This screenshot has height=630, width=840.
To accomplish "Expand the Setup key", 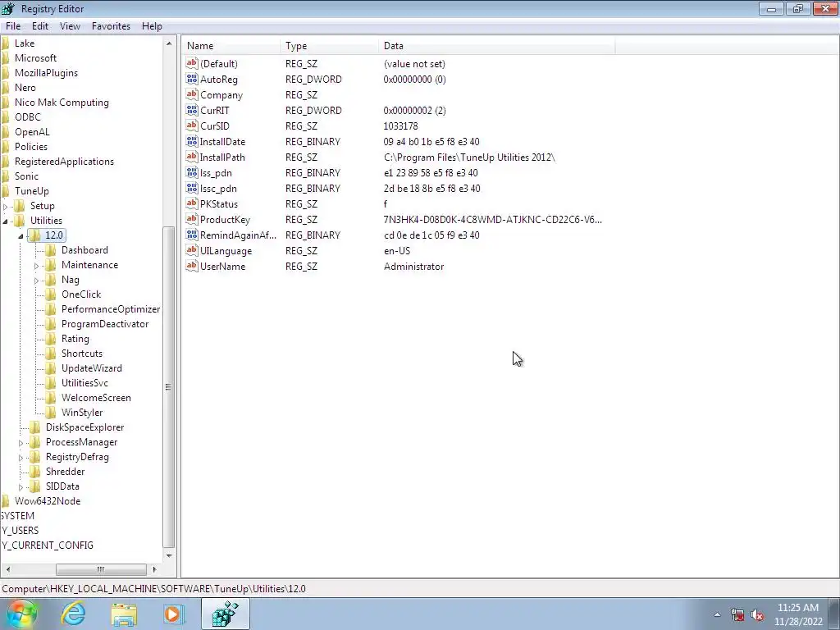I will click(6, 206).
